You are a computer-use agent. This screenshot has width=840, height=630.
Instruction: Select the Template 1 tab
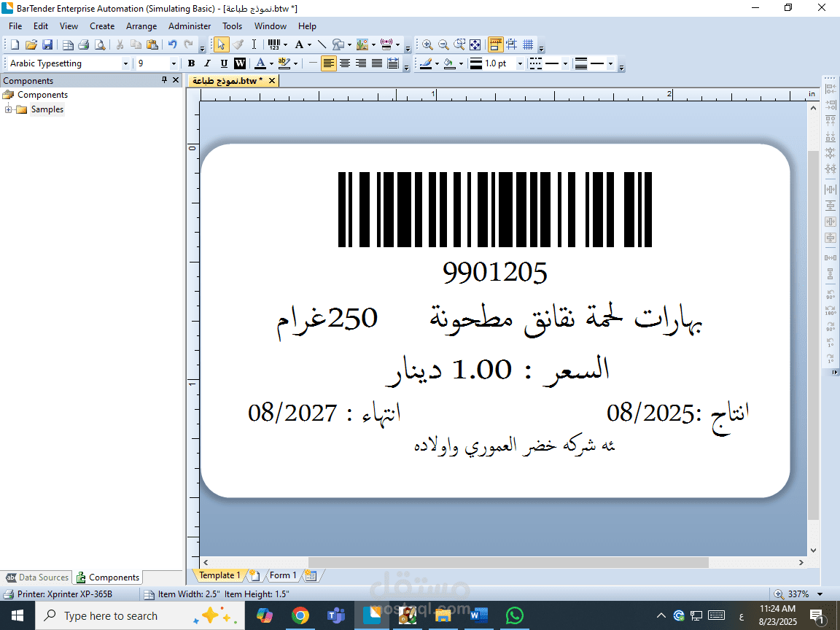[219, 575]
